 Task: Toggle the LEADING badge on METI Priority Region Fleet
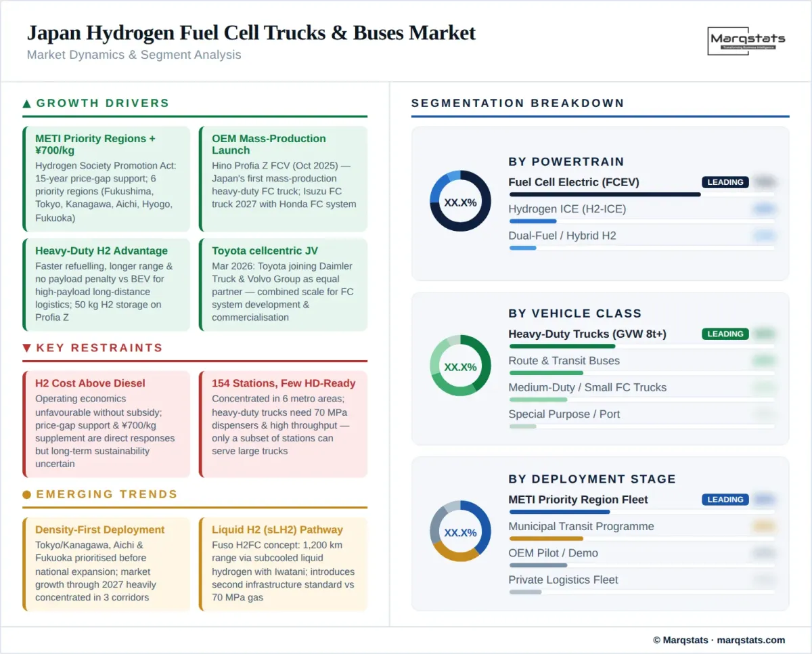(725, 500)
